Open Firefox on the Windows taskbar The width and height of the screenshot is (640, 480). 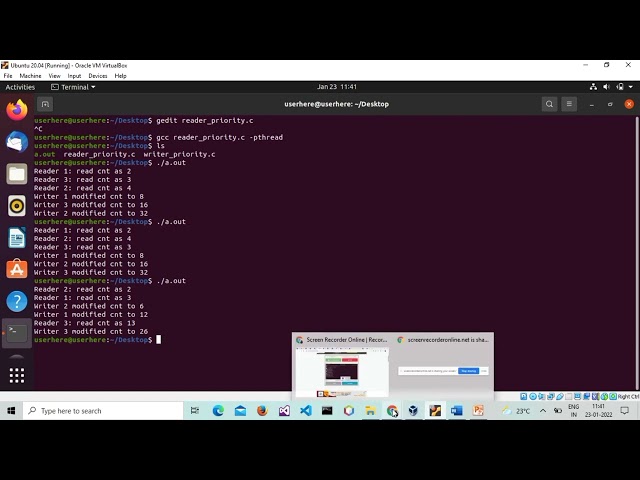coord(262,411)
